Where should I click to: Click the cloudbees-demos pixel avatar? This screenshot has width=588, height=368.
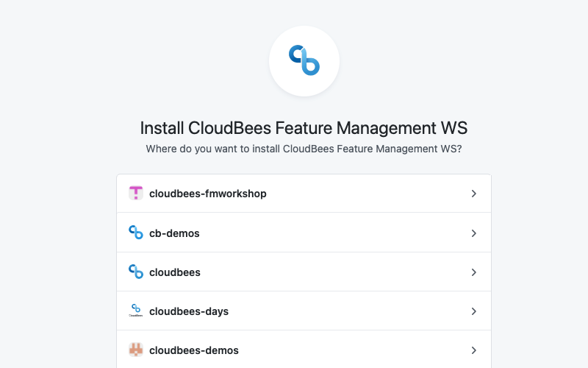[136, 350]
